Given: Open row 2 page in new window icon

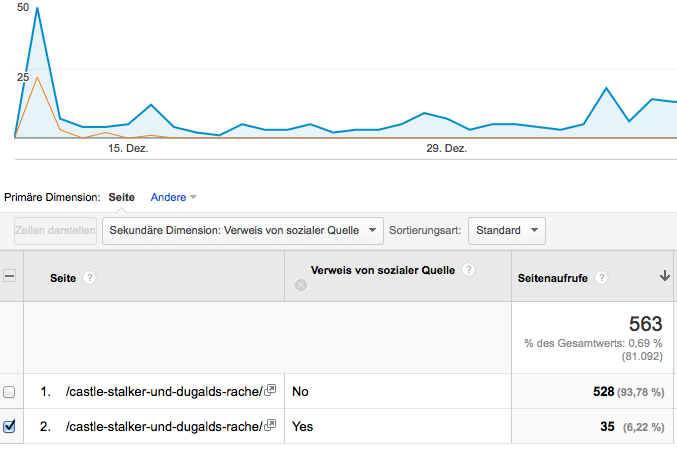Looking at the screenshot, I should [x=270, y=425].
